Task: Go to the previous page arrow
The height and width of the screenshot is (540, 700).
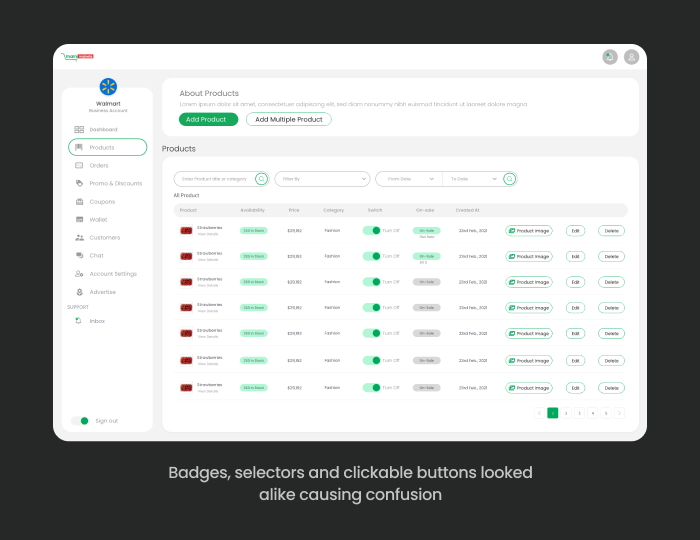Action: (539, 413)
